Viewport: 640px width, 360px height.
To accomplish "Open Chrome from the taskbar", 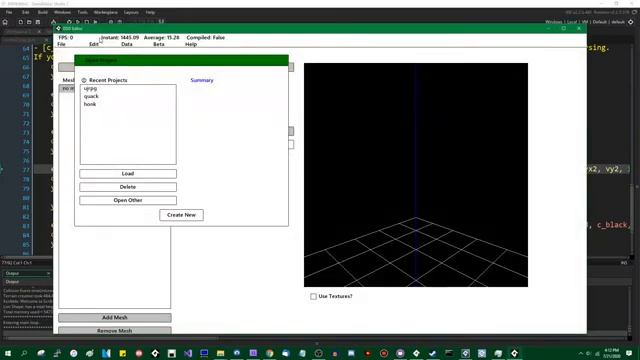I will pyautogui.click(x=269, y=353).
